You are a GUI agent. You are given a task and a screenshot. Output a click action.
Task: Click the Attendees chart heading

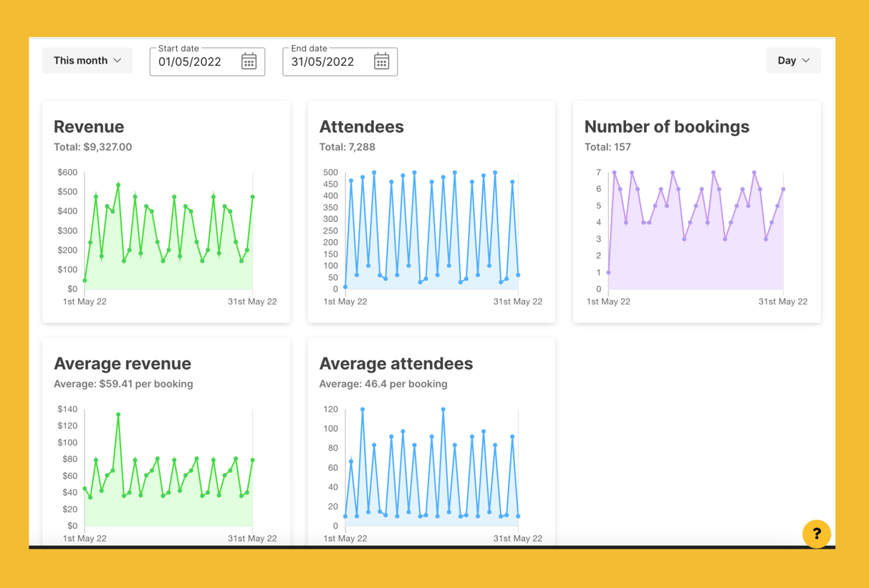[x=362, y=127]
